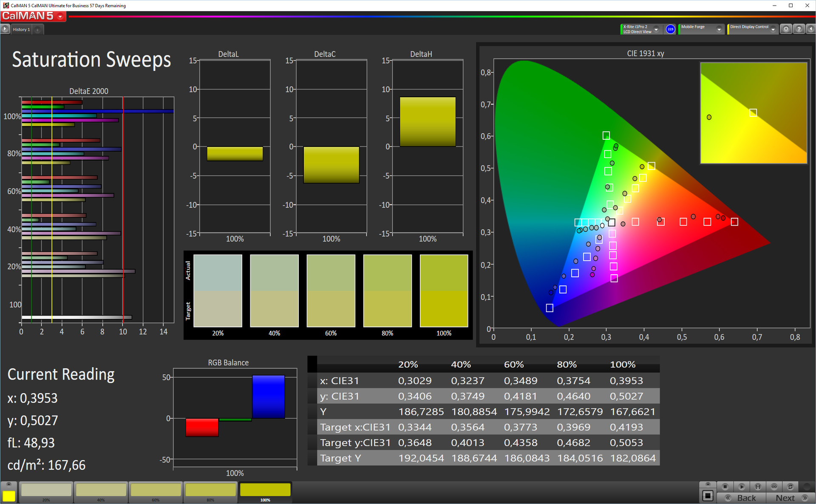Open the settings gear
Image resolution: width=816 pixels, height=504 pixels.
(786, 29)
